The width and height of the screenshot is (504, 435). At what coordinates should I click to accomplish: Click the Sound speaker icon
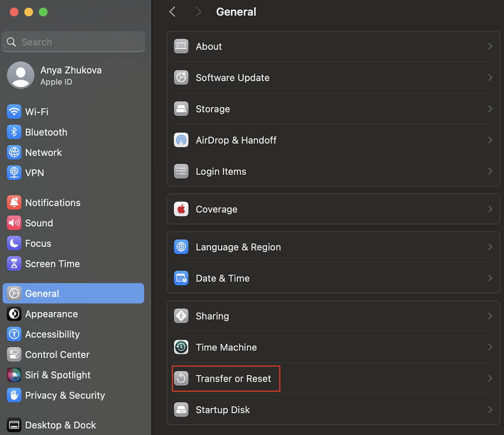(14, 223)
